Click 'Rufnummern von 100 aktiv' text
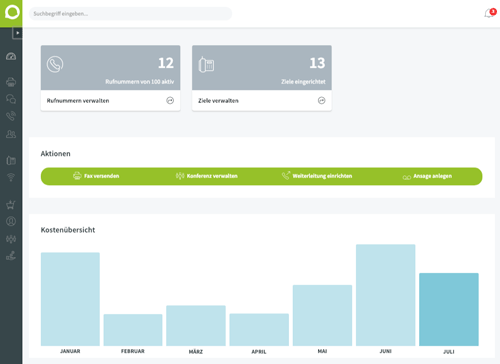The height and width of the screenshot is (364, 500). [140, 82]
